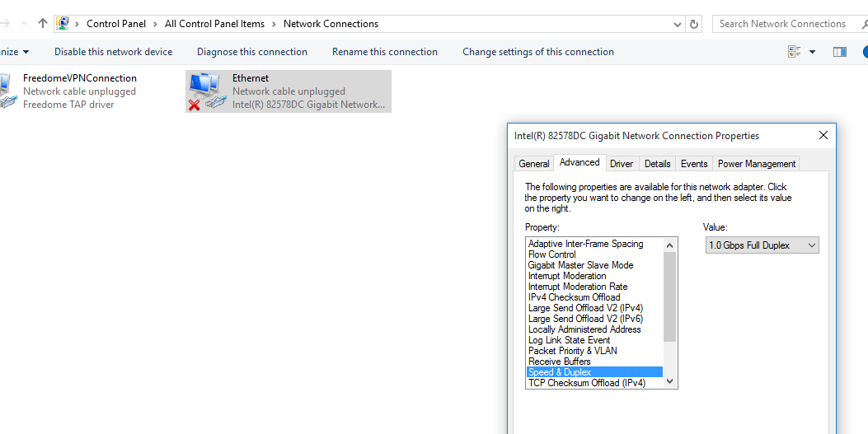This screenshot has width=868, height=434.
Task: Click the Control Panel breadcrumb
Action: point(116,24)
